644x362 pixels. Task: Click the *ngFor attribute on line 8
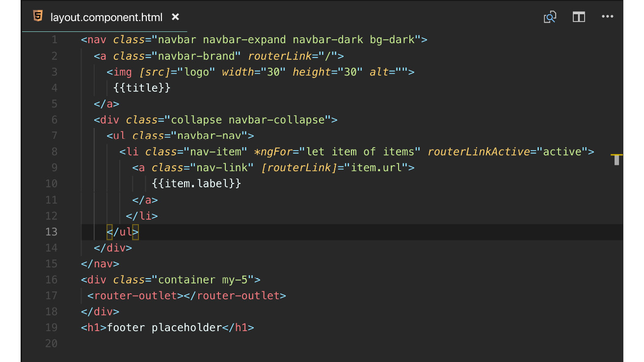click(x=273, y=152)
